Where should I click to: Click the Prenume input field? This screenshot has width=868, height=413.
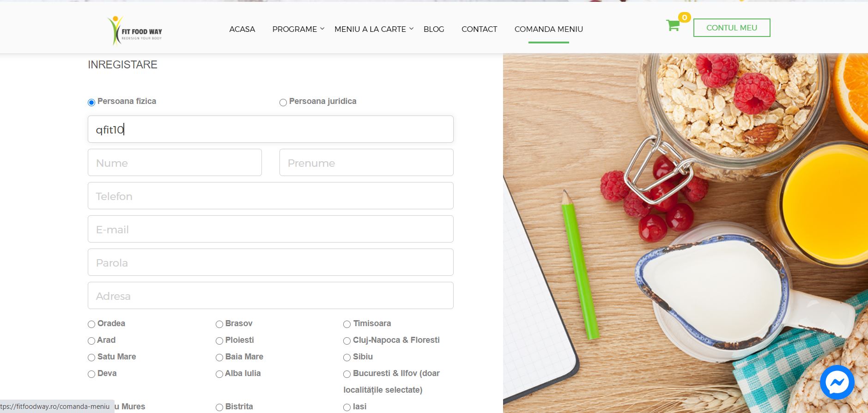366,163
